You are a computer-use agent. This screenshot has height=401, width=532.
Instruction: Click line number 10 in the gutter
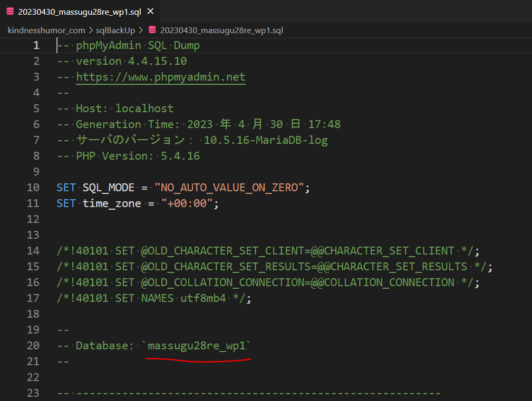33,188
